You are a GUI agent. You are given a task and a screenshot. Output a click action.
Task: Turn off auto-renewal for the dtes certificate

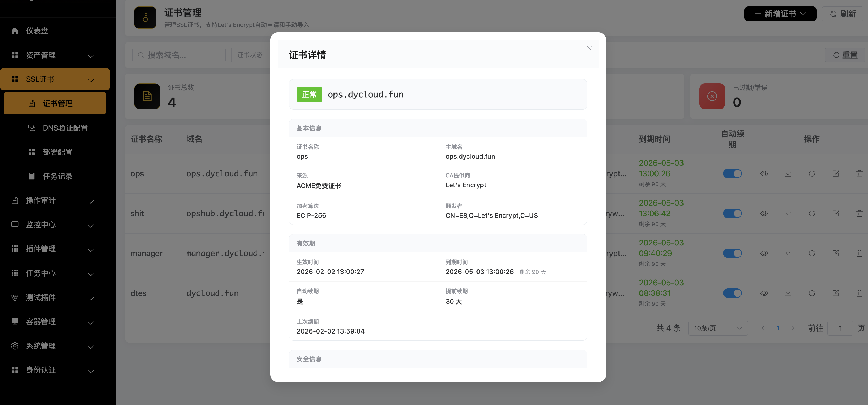[x=732, y=293]
